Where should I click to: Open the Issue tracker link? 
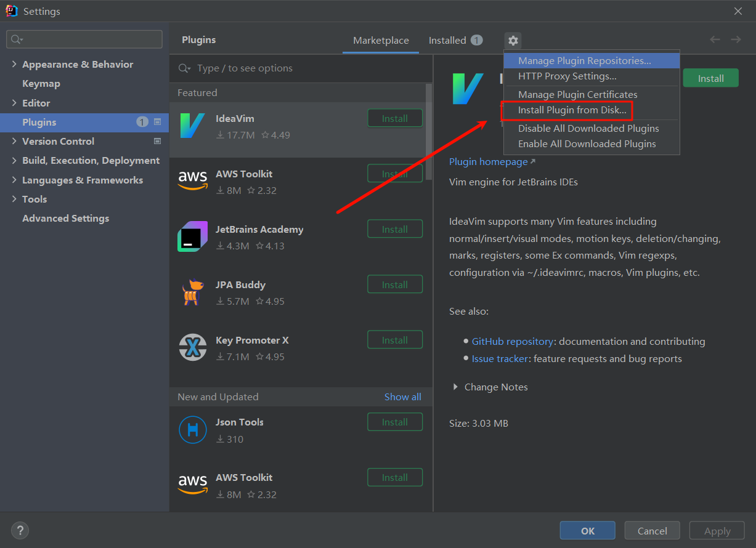coord(500,358)
